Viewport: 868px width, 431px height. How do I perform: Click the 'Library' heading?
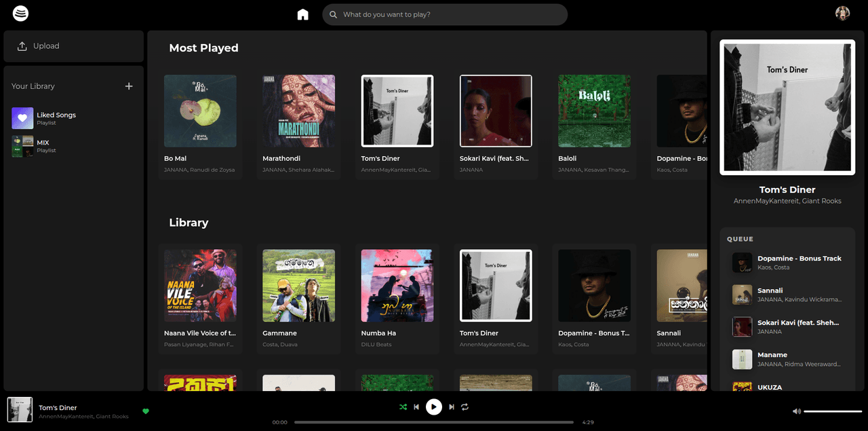coord(189,223)
